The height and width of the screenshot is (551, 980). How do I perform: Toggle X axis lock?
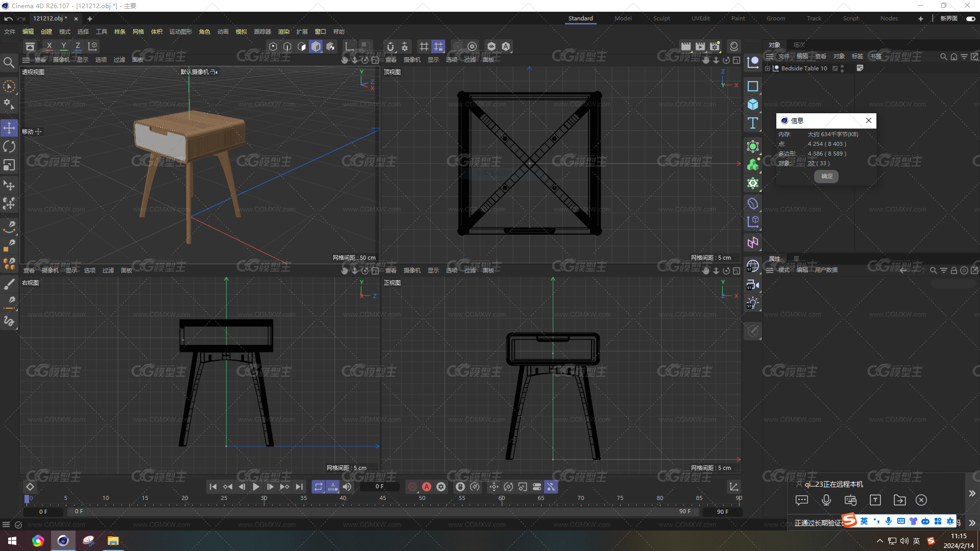click(49, 46)
